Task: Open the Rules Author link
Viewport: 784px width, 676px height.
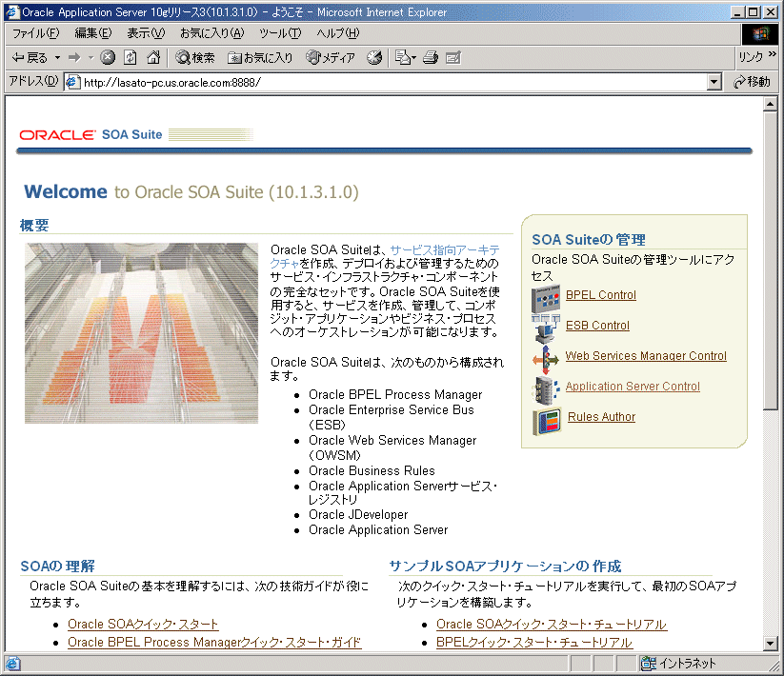Action: point(601,417)
